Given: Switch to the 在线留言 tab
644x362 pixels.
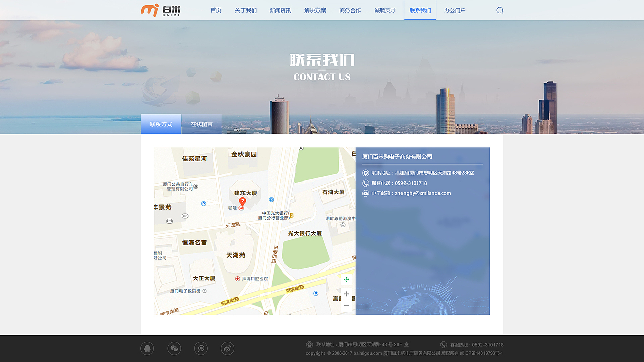Looking at the screenshot, I should coord(202,124).
